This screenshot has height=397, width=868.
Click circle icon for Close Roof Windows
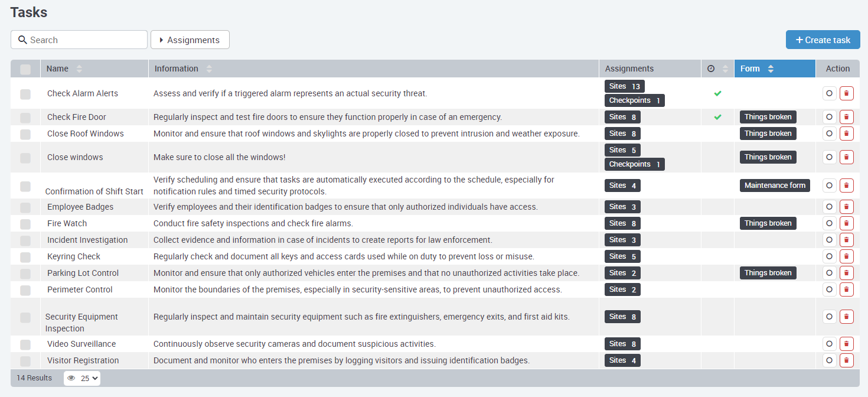(829, 134)
